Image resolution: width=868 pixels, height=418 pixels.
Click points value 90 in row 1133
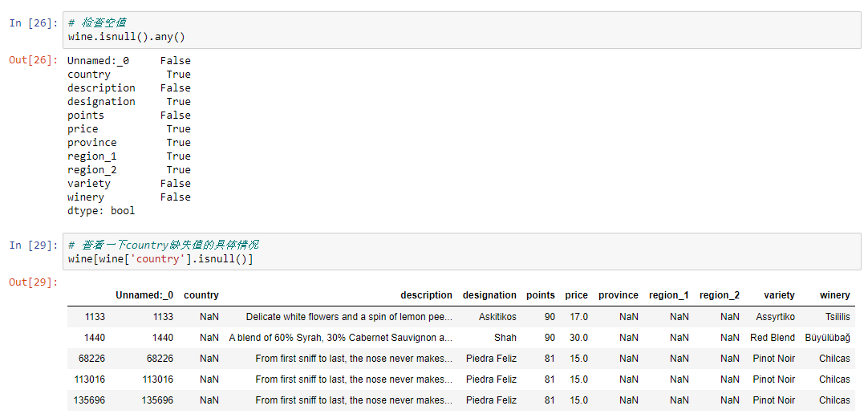pyautogui.click(x=550, y=317)
